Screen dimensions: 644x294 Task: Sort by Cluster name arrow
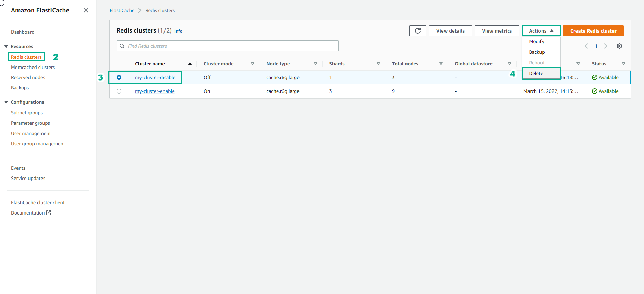click(x=190, y=64)
